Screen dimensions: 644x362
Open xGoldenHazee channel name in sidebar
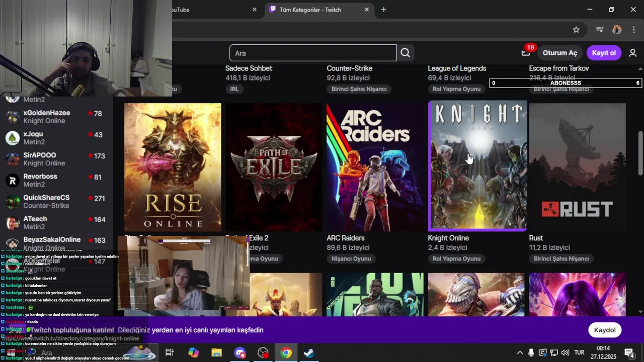47,113
